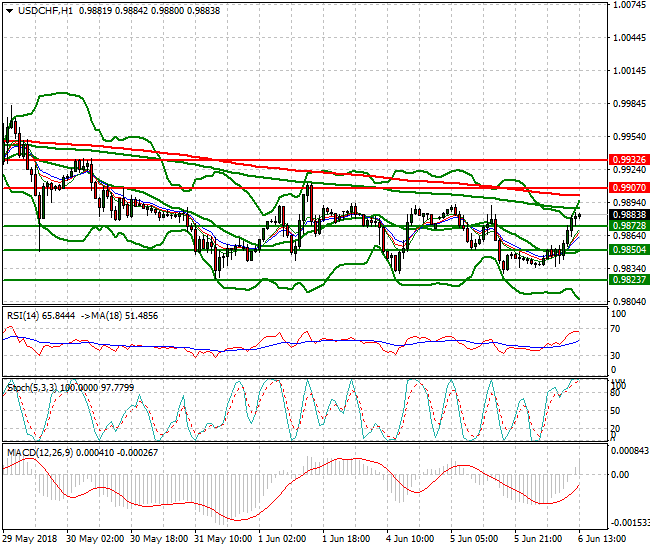This screenshot has height=550, width=650.
Task: Click the 1 Jun 18:00 time label
Action: pyautogui.click(x=346, y=539)
